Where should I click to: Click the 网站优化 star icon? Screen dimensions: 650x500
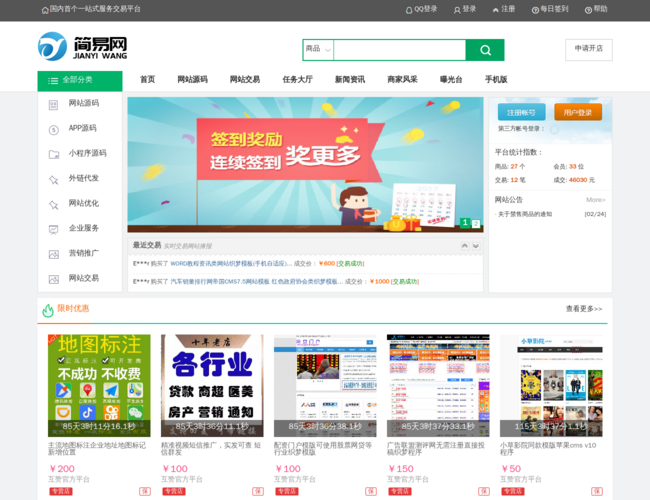pos(53,204)
